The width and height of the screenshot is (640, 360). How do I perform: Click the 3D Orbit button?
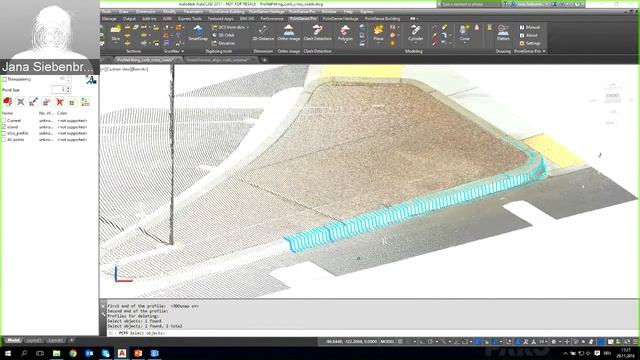[223, 35]
